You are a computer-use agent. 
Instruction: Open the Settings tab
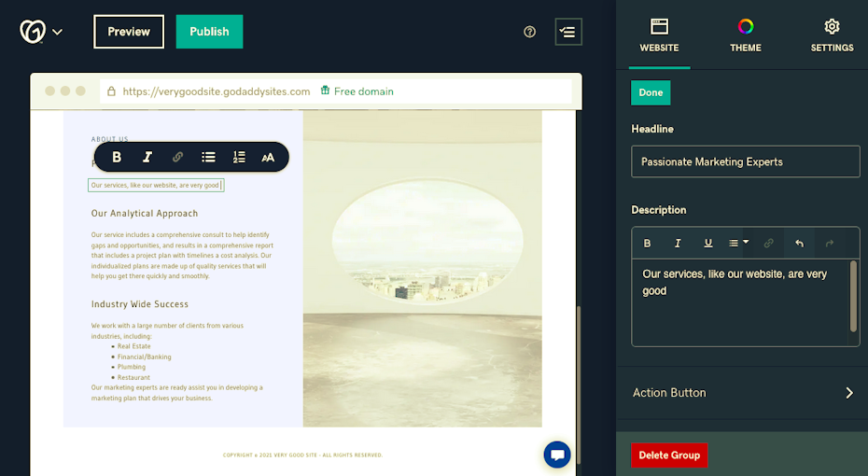pyautogui.click(x=832, y=35)
